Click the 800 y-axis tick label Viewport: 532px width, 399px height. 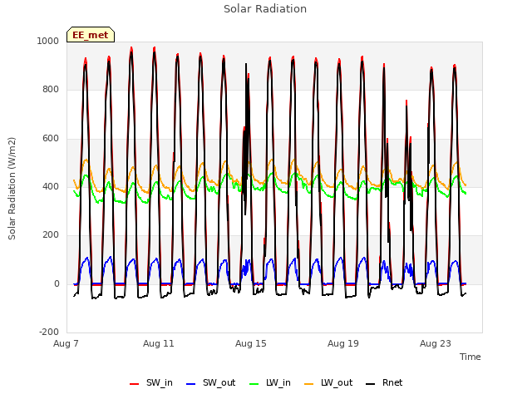pos(51,90)
